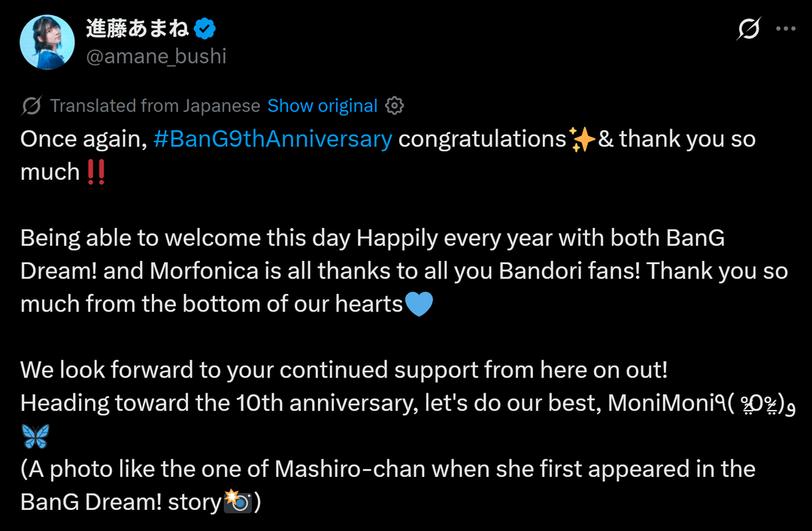Screen dimensions: 812x531
Task: Click the sparkles emoji after "congratulations"
Action: [x=582, y=140]
